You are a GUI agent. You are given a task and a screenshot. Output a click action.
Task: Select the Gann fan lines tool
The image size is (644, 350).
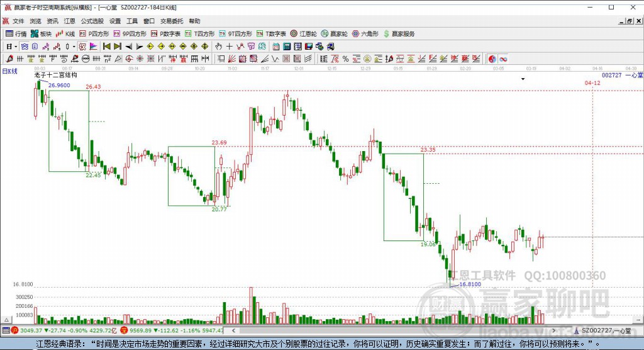tap(231, 59)
